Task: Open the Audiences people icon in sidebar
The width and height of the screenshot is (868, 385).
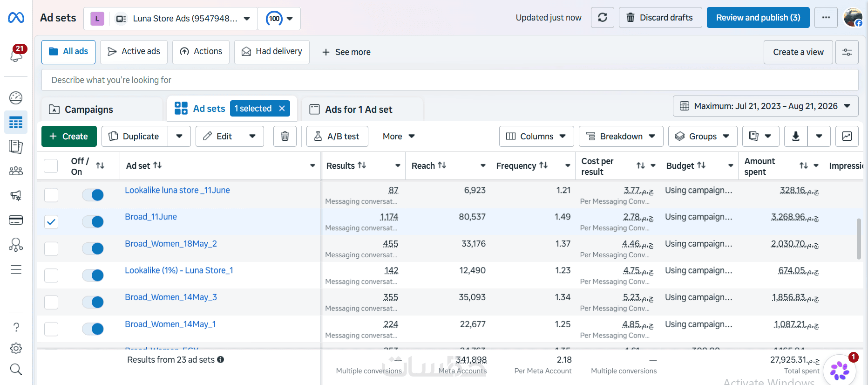Action: [x=16, y=171]
